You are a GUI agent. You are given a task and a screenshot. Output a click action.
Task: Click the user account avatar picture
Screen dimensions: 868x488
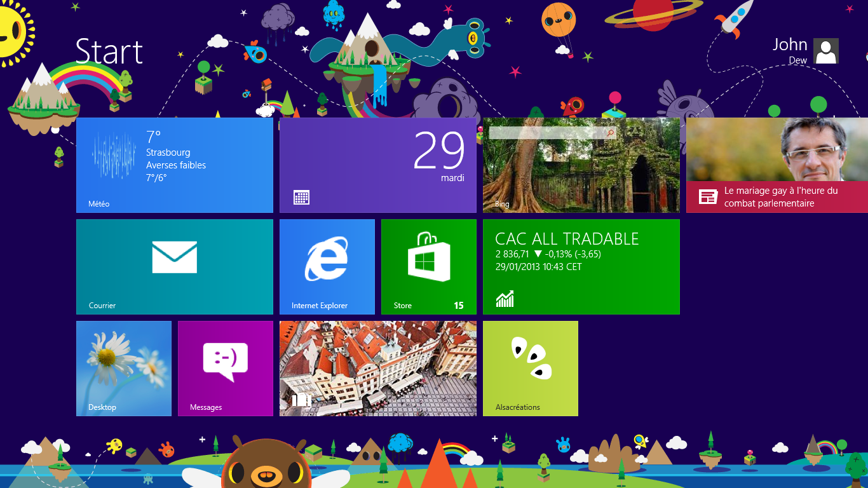[x=826, y=51]
